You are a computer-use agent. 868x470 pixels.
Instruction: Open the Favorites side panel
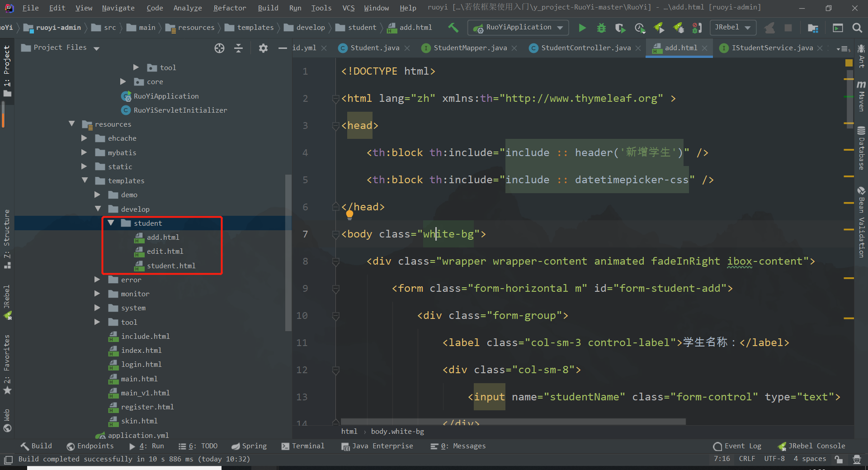[x=7, y=364]
